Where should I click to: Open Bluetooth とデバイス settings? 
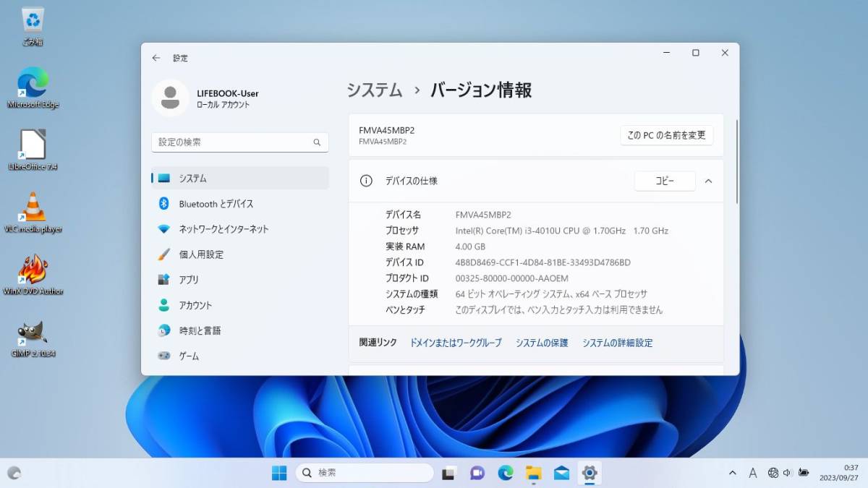[x=240, y=204]
